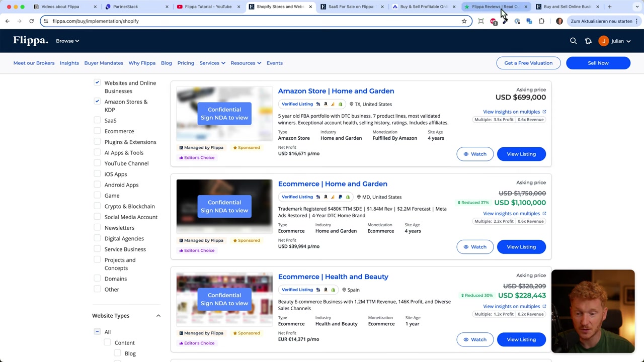Tick the Newsletters checkbox
Screen dimensions: 644x362
[x=97, y=227]
